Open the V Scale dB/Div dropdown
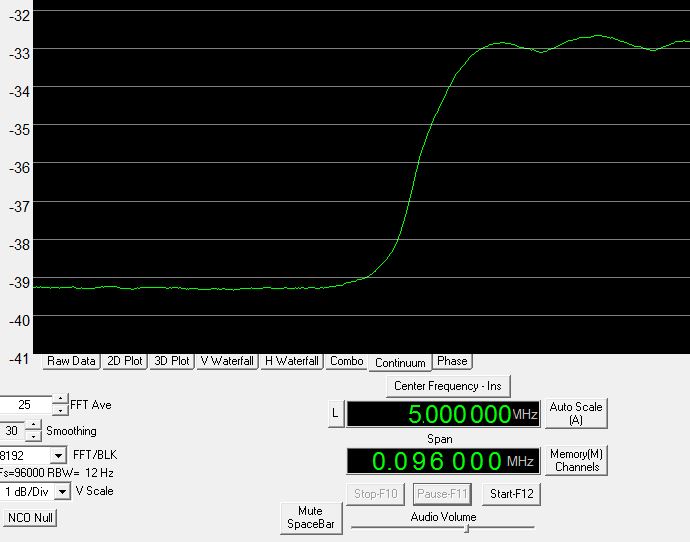The image size is (690, 542). tap(62, 491)
